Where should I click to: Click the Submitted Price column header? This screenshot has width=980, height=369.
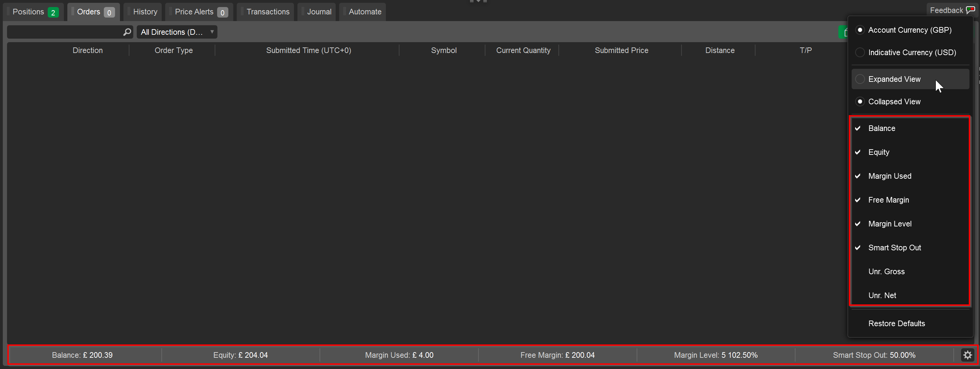pos(621,50)
